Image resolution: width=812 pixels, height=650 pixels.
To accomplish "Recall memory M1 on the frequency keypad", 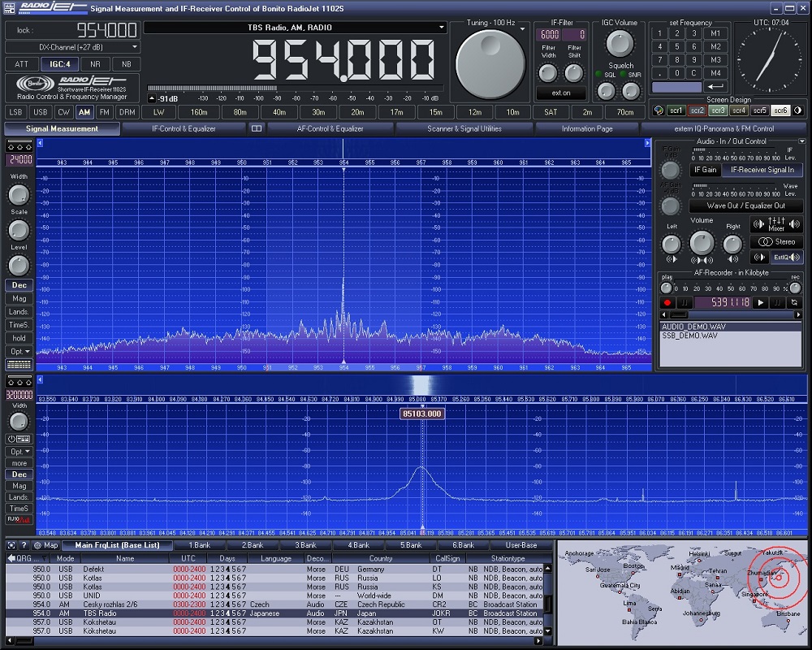I will 715,33.
